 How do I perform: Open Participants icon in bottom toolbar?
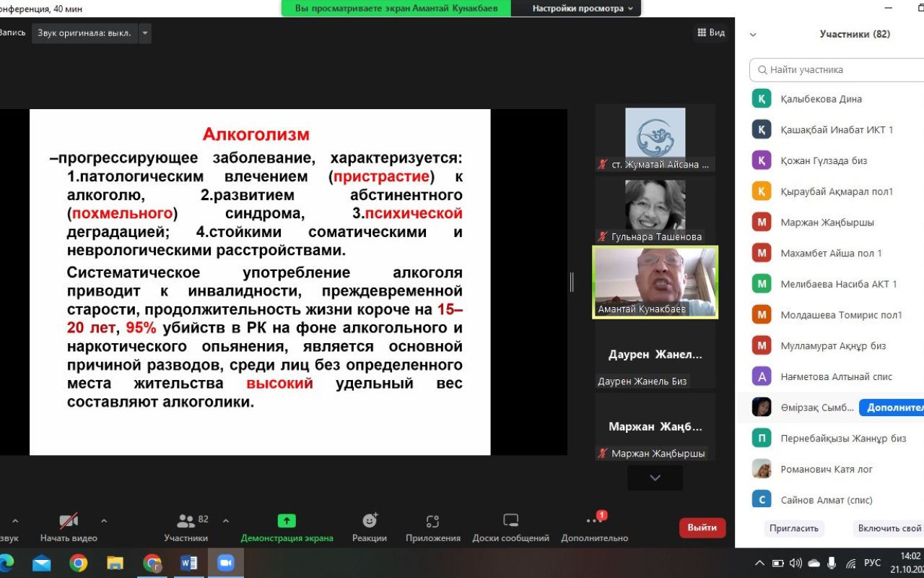point(186,521)
